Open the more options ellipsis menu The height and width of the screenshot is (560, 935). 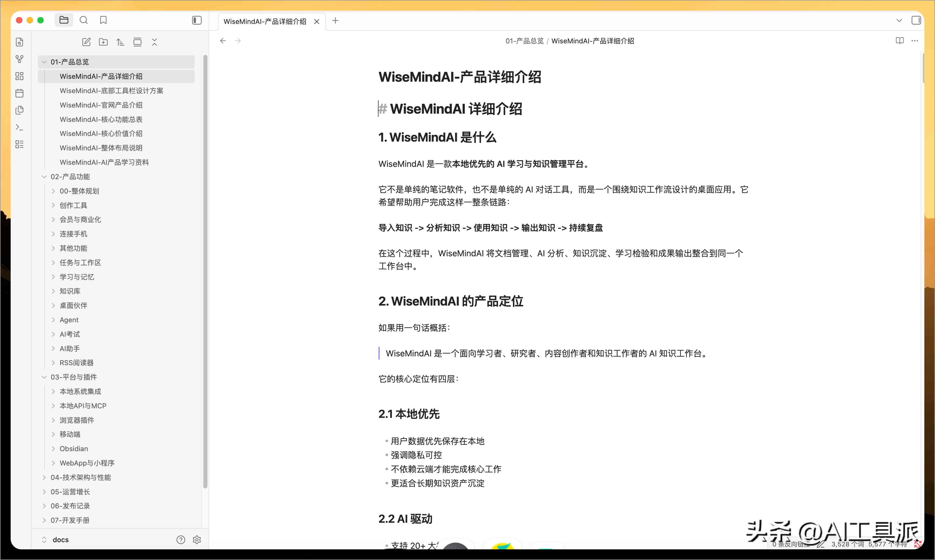click(x=914, y=41)
